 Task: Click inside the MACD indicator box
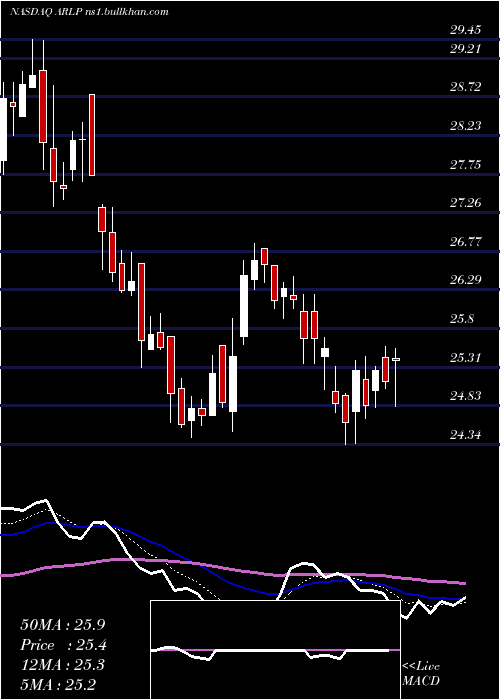(275, 650)
